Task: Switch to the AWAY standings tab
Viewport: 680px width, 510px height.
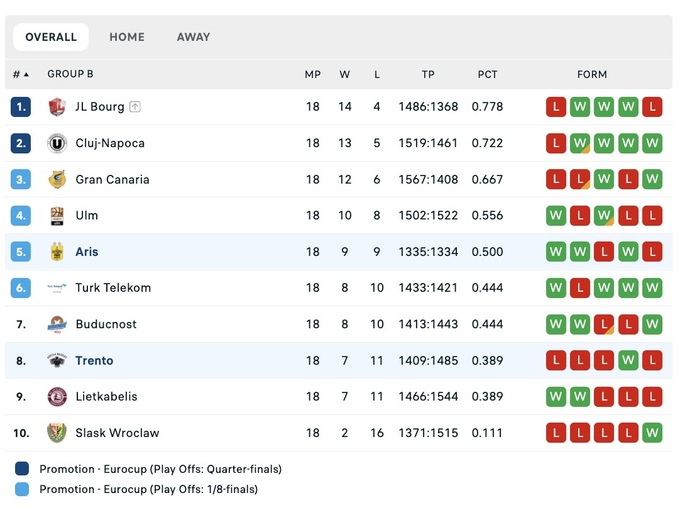Action: pos(193,37)
